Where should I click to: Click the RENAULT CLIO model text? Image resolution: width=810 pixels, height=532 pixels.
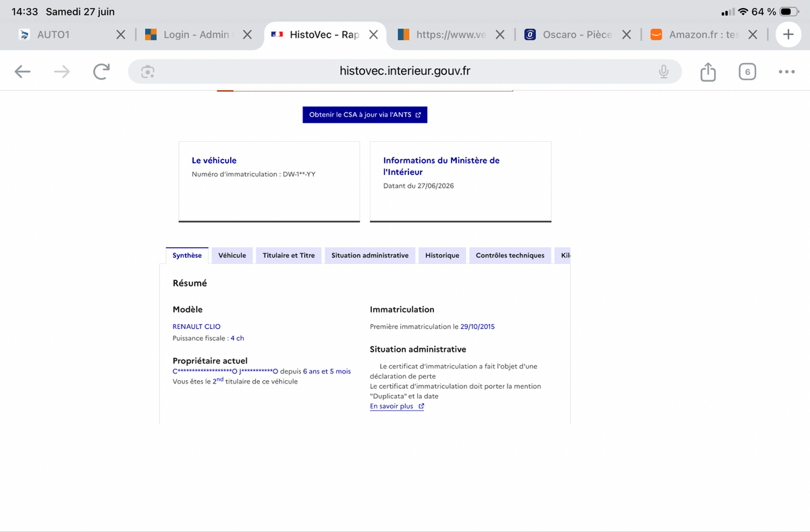click(x=196, y=327)
